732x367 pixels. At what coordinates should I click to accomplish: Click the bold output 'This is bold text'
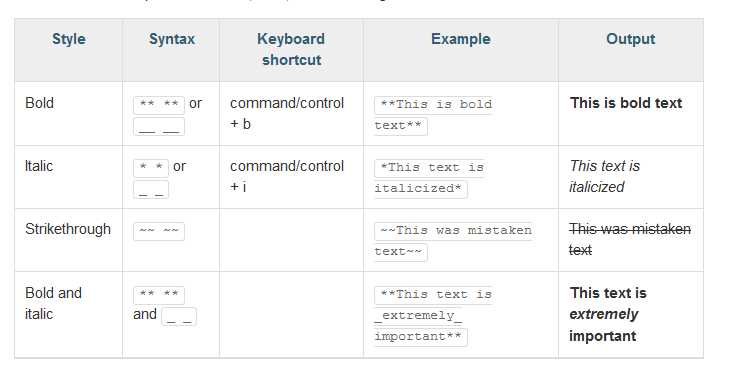[x=626, y=103]
